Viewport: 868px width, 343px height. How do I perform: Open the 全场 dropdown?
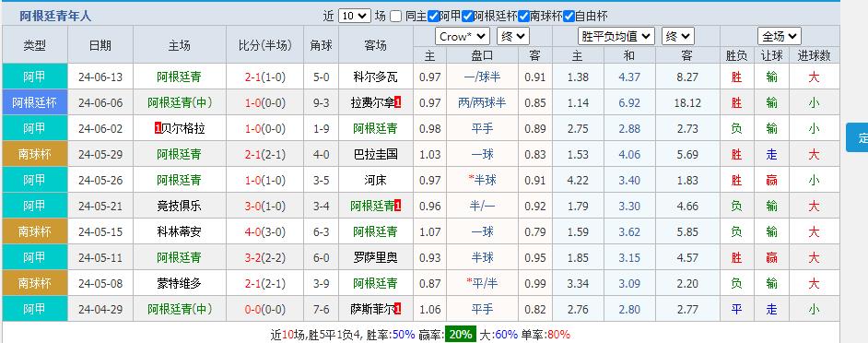pos(780,37)
